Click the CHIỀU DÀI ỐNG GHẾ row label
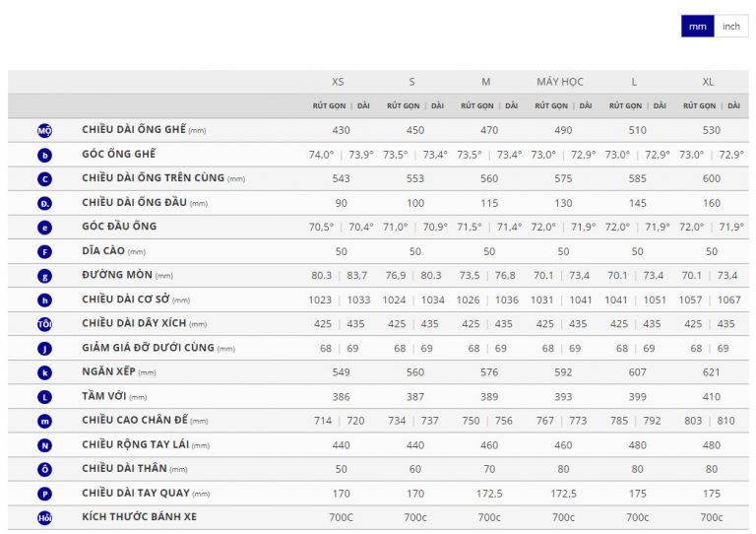 click(134, 129)
